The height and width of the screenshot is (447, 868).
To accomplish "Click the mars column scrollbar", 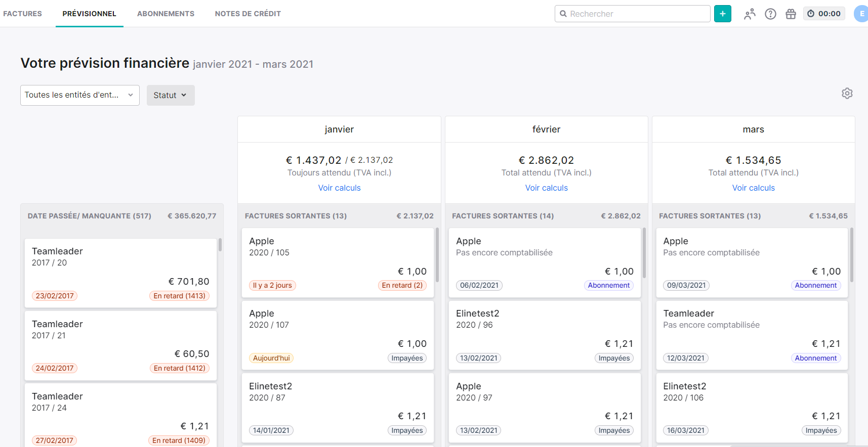I will tap(851, 255).
